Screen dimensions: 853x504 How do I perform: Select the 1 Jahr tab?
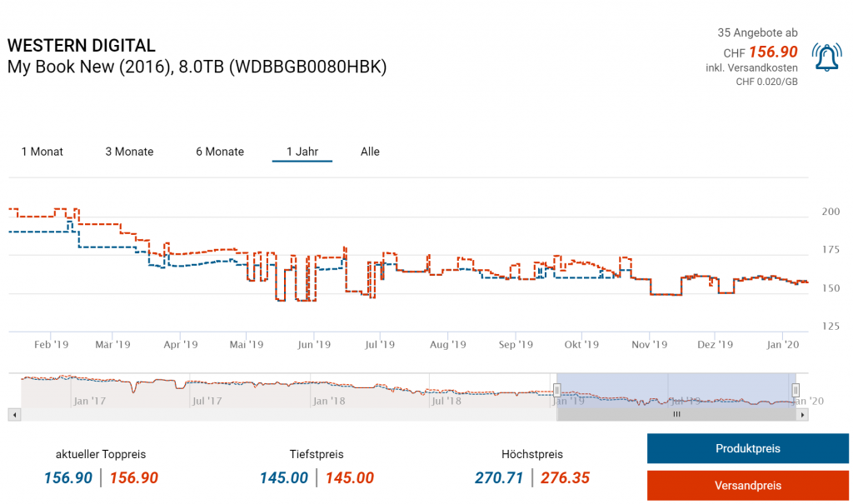point(302,152)
